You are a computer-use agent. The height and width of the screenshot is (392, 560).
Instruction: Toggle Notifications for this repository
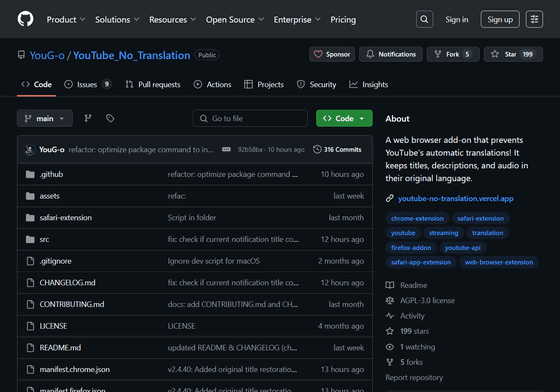[x=391, y=54]
